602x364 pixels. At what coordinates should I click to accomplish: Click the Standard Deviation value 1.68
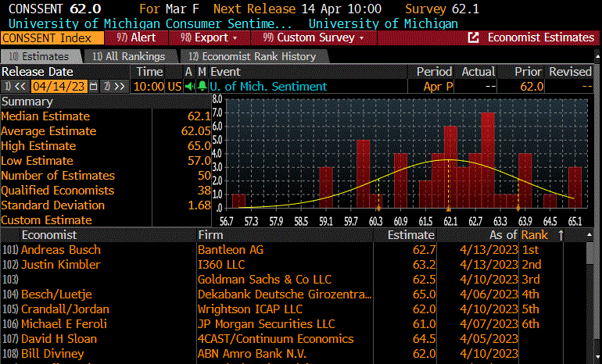click(199, 205)
